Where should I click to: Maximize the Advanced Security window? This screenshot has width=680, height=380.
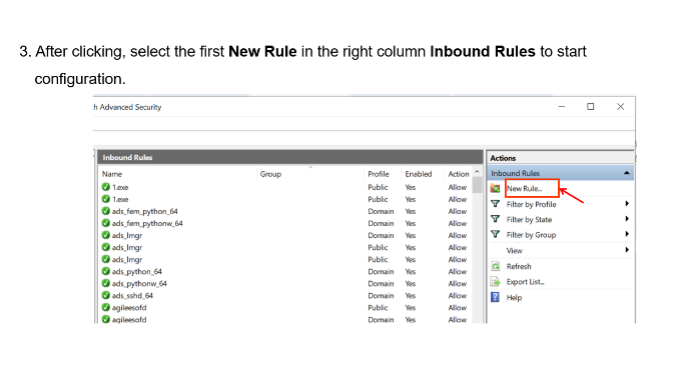(x=590, y=107)
